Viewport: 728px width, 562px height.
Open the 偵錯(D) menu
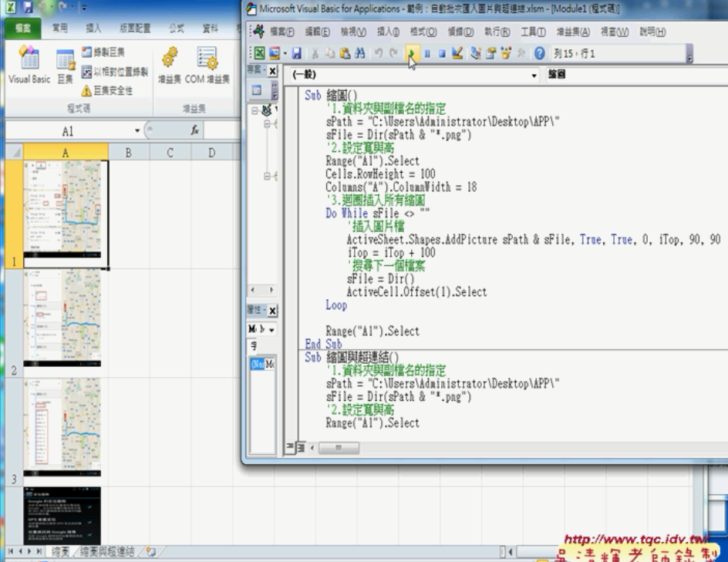pyautogui.click(x=463, y=32)
